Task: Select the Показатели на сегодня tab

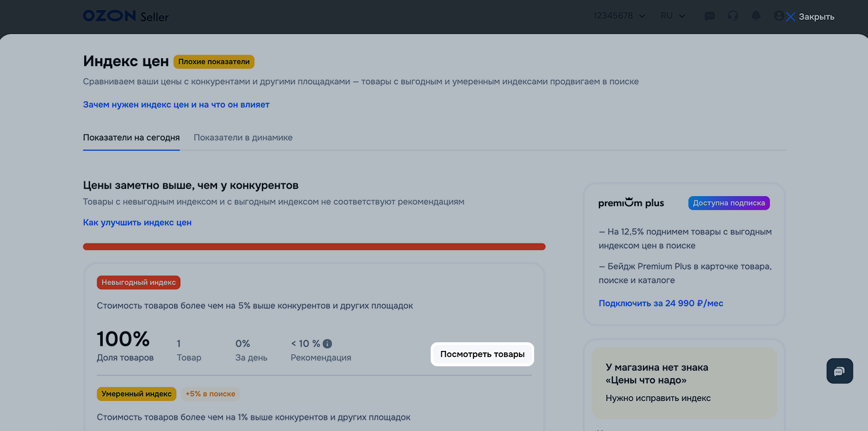Action: pyautogui.click(x=132, y=137)
